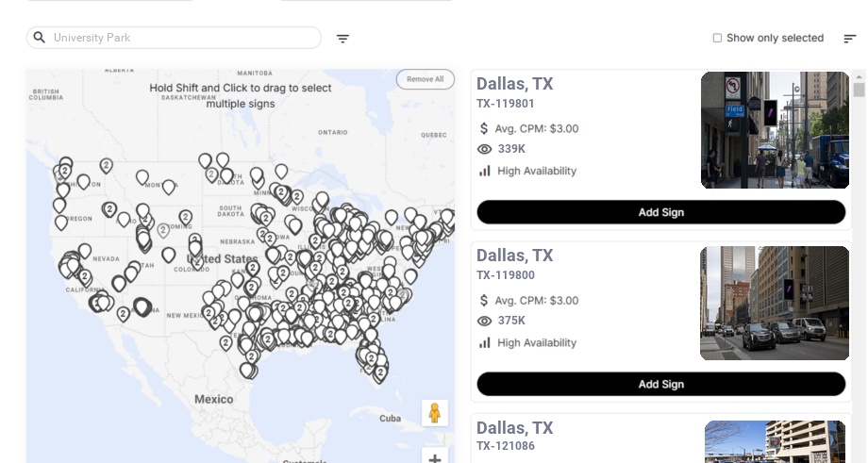Click the Dallas, TX title of TX-119801
Image resolution: width=868 pixels, height=463 pixels.
pos(514,84)
